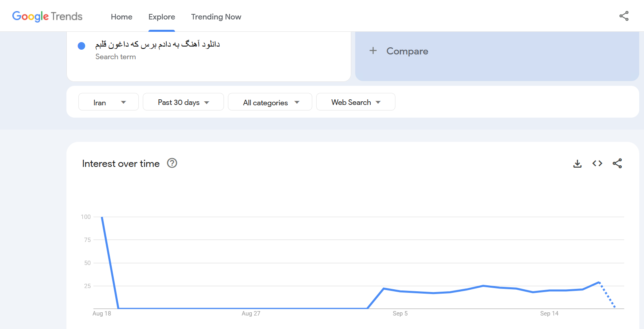Share the Interest over time chart
The width and height of the screenshot is (644, 329).
point(617,163)
